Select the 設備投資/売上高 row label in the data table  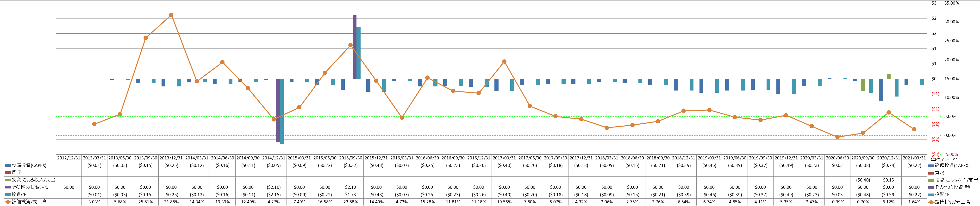(29, 202)
